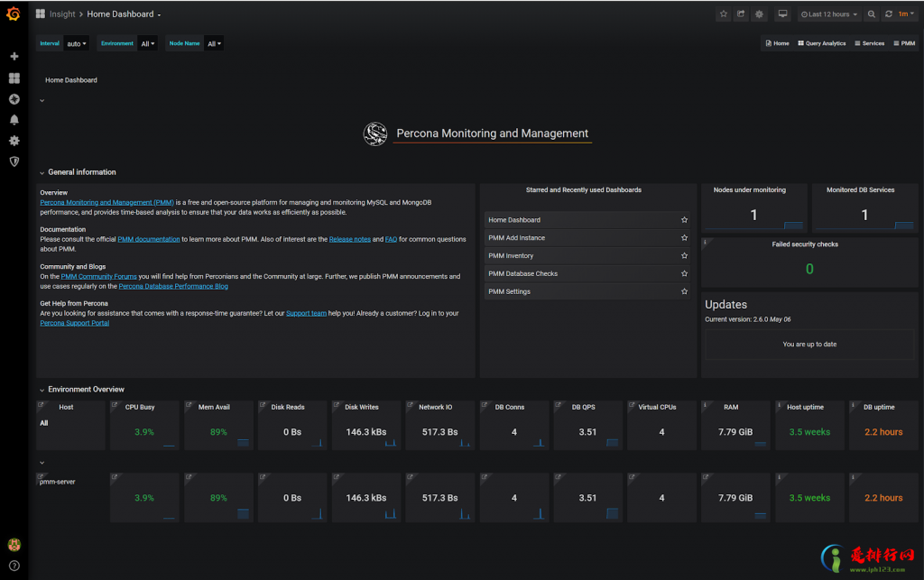Open the Configuration gear in the sidebar
924x580 pixels.
tap(14, 141)
